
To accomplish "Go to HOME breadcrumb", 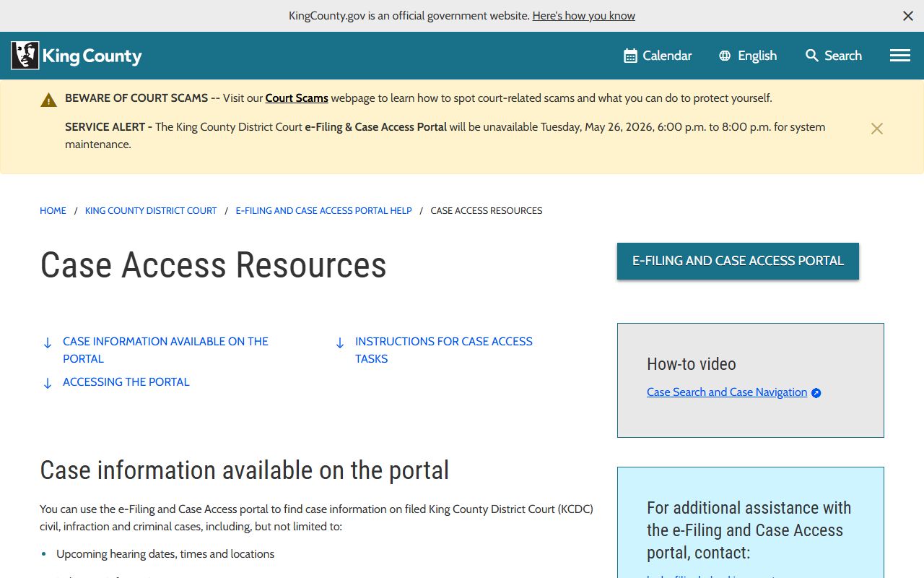I will (53, 211).
